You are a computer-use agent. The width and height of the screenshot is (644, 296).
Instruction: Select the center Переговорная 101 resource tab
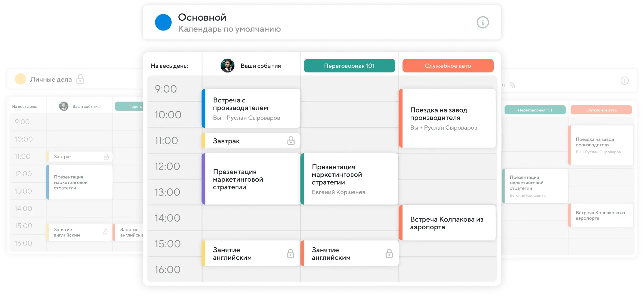pyautogui.click(x=349, y=66)
